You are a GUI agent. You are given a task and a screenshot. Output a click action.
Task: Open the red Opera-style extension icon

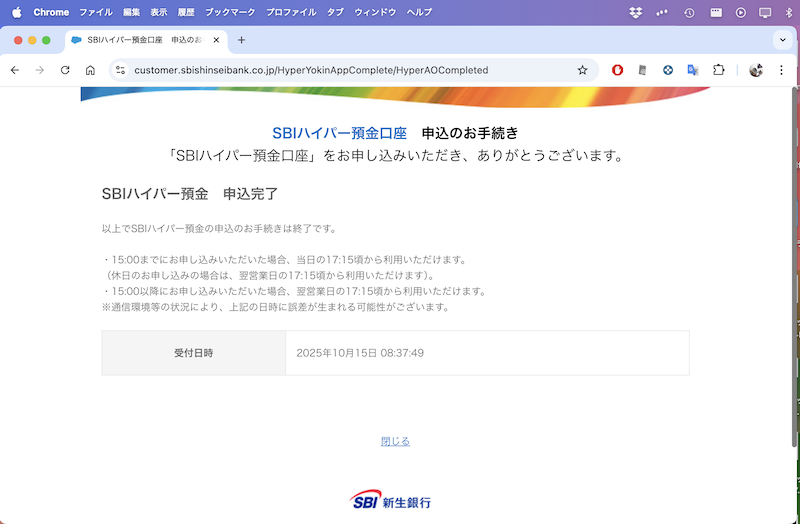pyautogui.click(x=618, y=70)
